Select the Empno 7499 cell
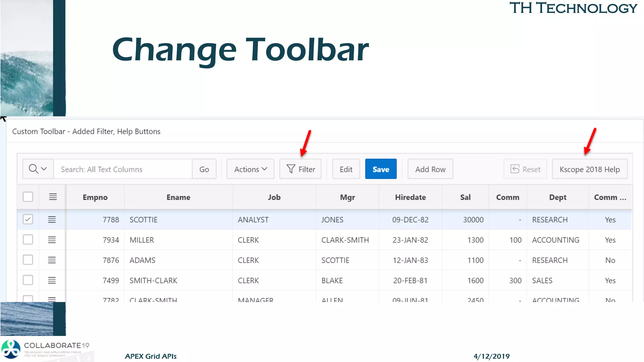 [95, 280]
